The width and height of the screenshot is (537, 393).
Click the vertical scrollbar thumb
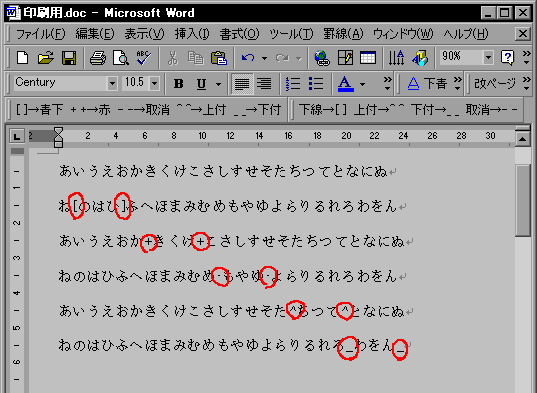click(x=523, y=201)
